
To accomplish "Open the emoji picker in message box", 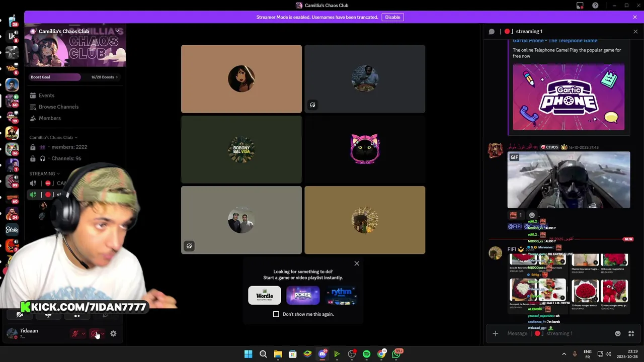I will point(618,333).
